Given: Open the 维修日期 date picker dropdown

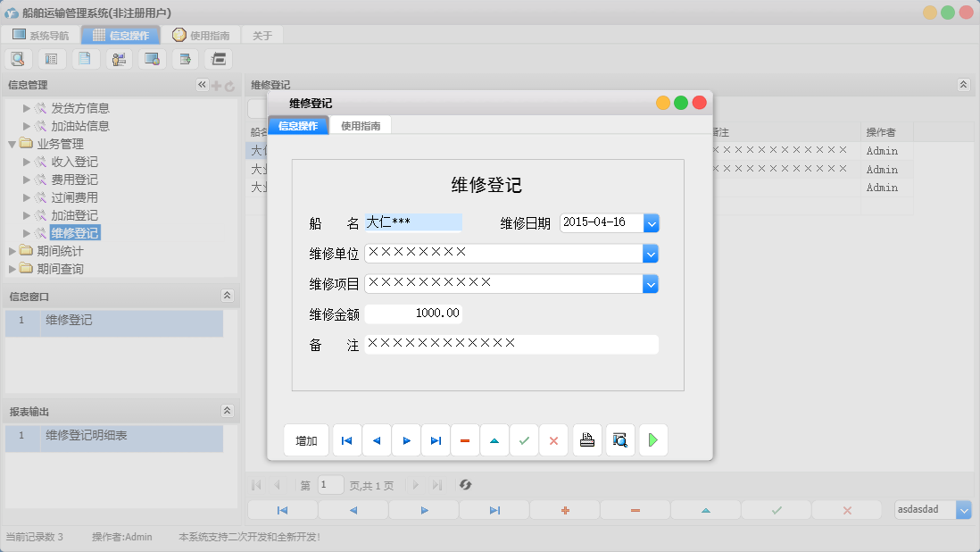Looking at the screenshot, I should [651, 222].
